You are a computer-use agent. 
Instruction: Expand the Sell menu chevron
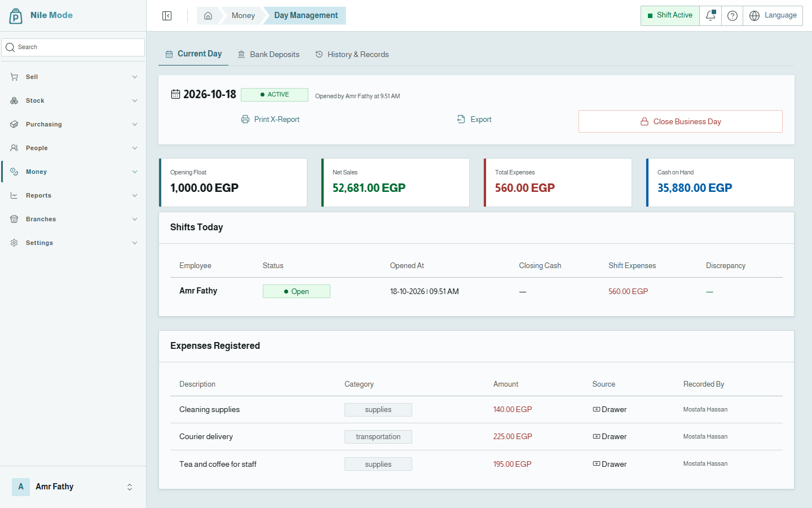[x=135, y=77]
